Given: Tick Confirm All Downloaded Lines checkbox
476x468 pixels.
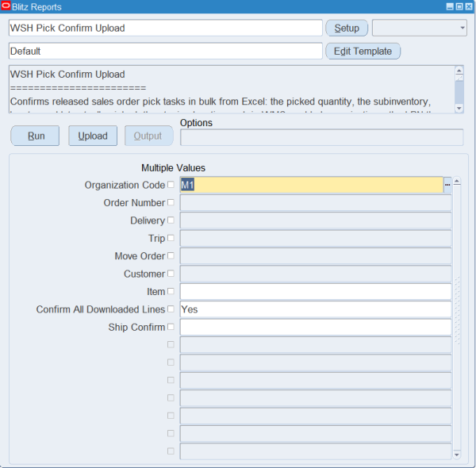Looking at the screenshot, I should tap(171, 309).
